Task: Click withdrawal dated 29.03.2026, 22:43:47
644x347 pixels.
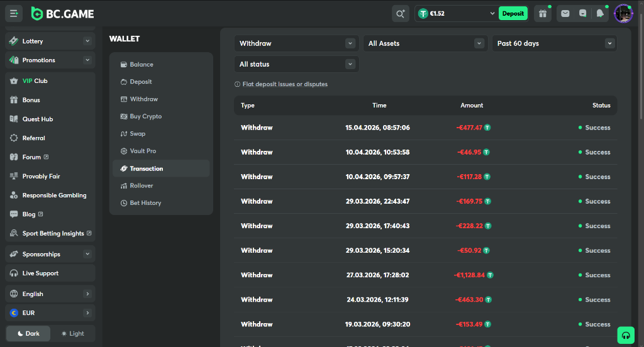Action: click(x=426, y=201)
